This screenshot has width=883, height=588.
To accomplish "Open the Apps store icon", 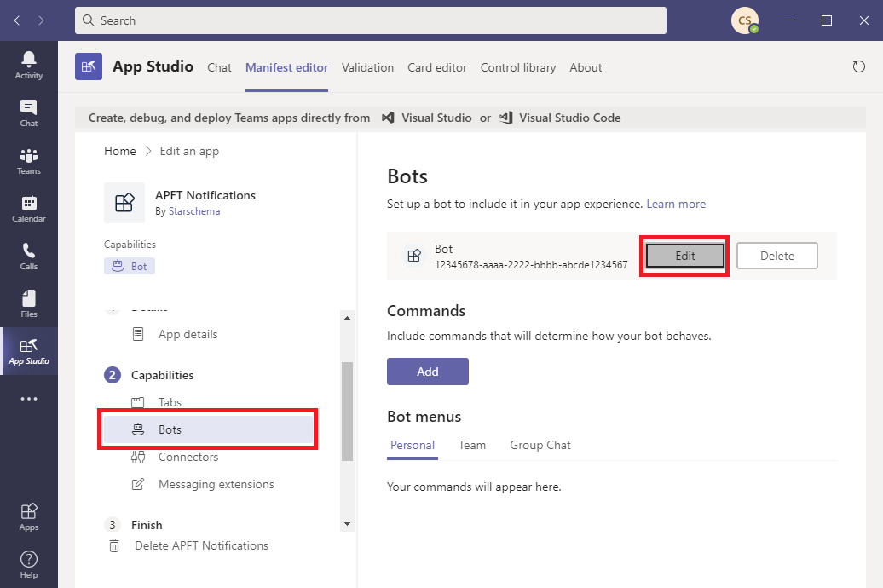I will click(x=29, y=517).
